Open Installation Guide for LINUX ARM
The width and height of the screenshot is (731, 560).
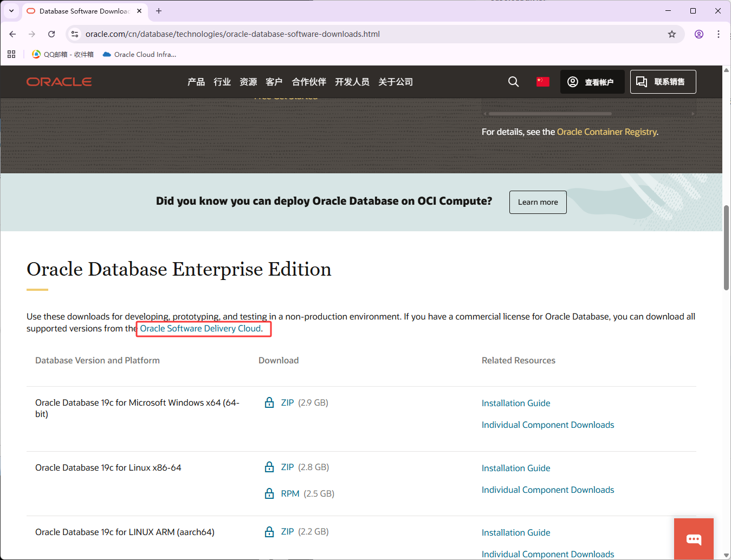click(516, 532)
